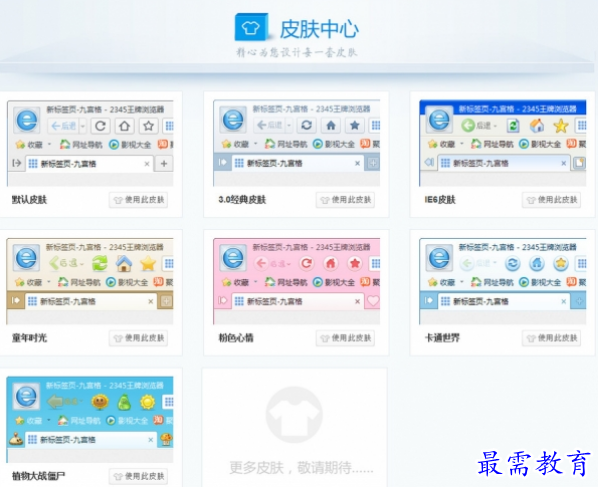Open the 默认皮肤 preview thumbnail

(90, 143)
